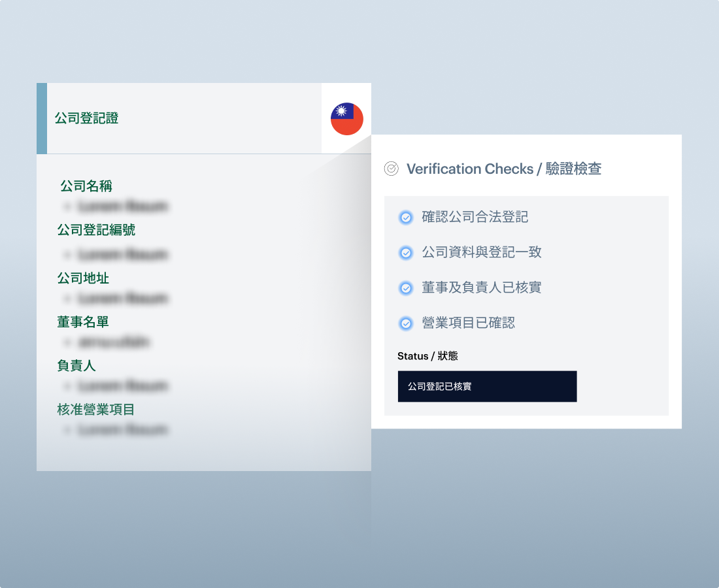Select the 公司登記編號 field label
719x588 pixels.
96,230
